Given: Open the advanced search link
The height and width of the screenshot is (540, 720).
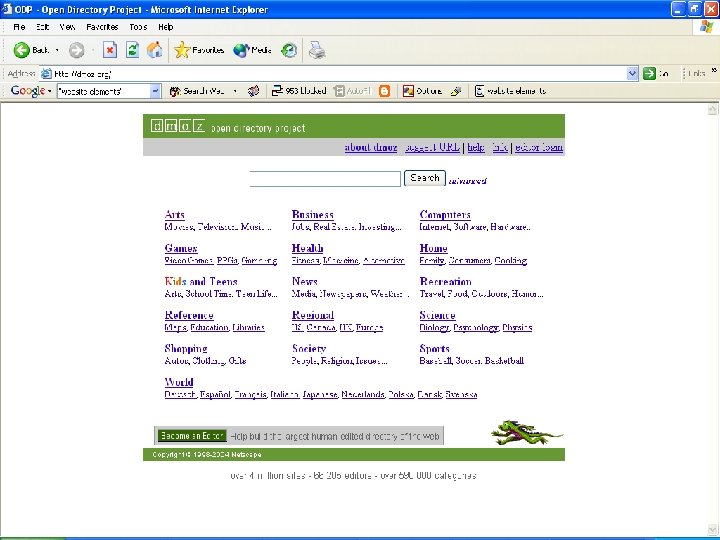Looking at the screenshot, I should click(467, 181).
